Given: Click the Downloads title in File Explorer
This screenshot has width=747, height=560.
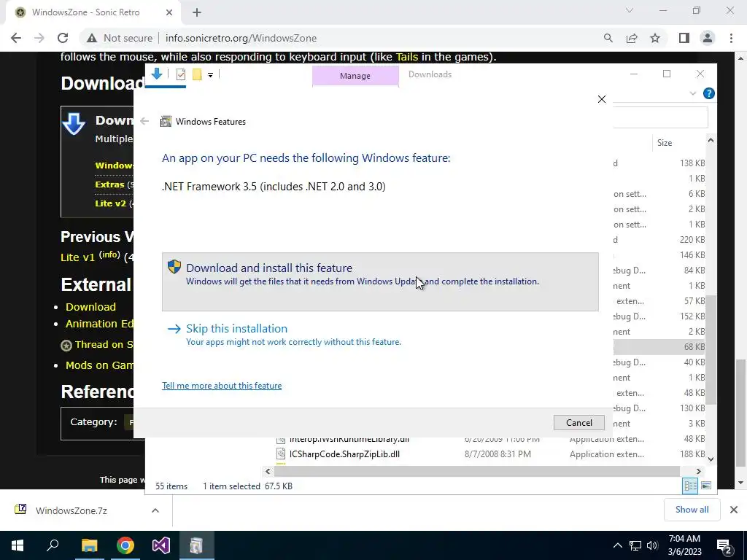Looking at the screenshot, I should point(430,74).
